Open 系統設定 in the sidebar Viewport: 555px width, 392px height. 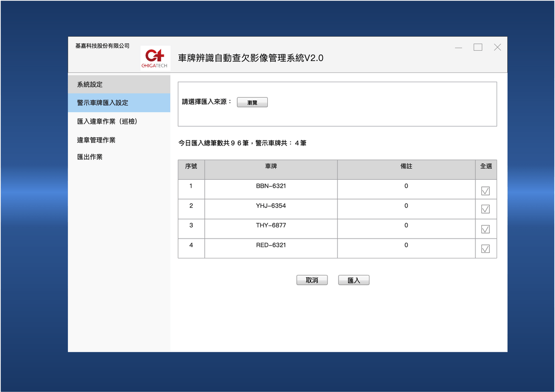point(90,85)
